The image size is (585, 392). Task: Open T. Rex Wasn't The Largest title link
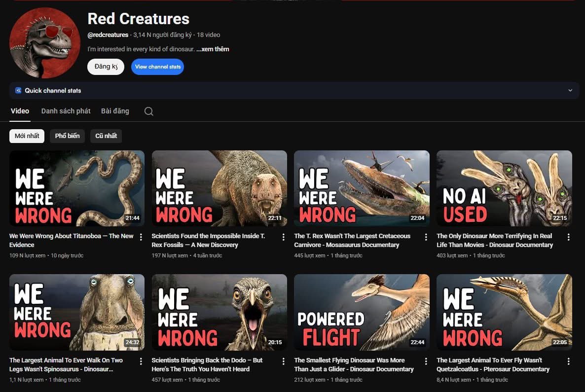pos(352,240)
